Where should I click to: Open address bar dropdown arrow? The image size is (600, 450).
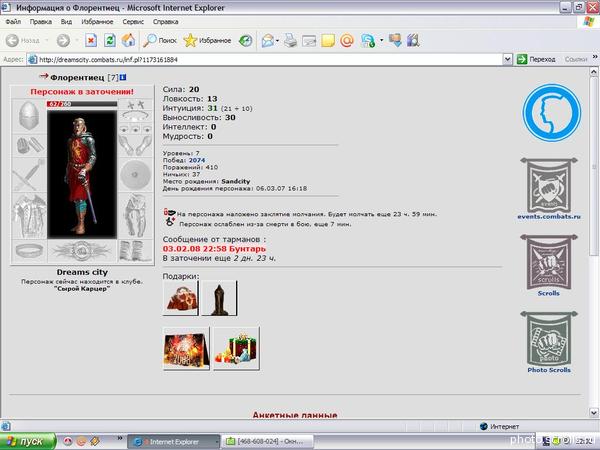tap(507, 59)
